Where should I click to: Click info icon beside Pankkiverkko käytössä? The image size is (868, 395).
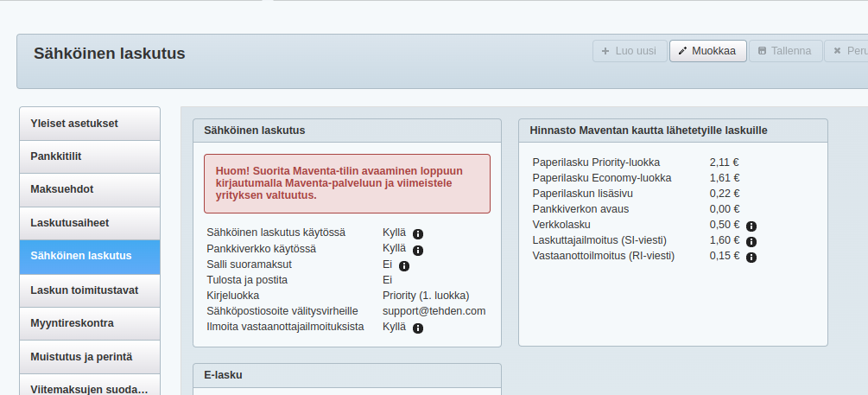pos(418,250)
